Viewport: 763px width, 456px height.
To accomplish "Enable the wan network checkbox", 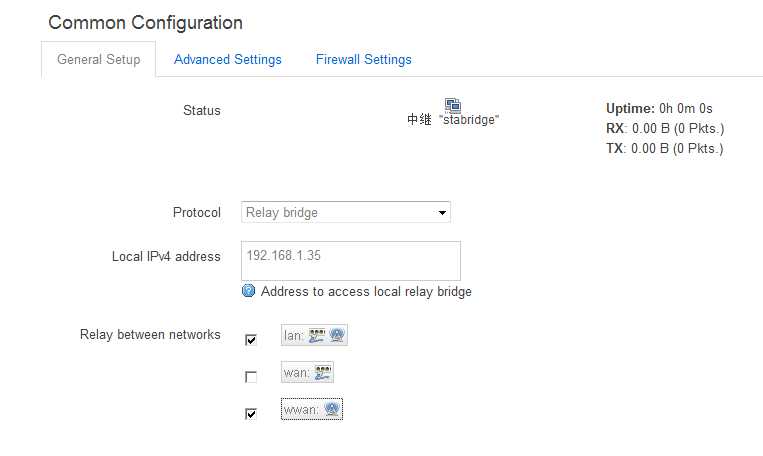I will click(251, 377).
